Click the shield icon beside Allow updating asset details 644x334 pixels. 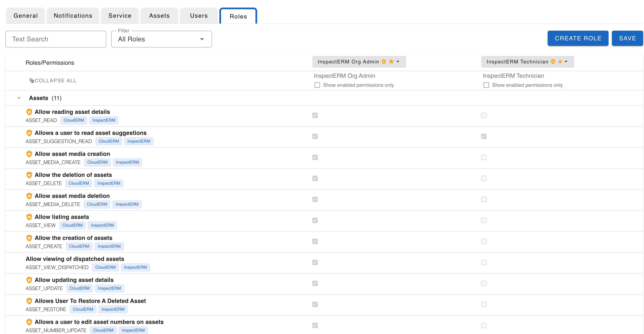(29, 280)
